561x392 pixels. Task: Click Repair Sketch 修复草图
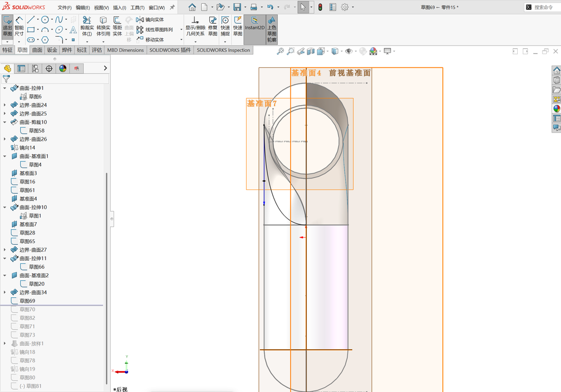(213, 26)
